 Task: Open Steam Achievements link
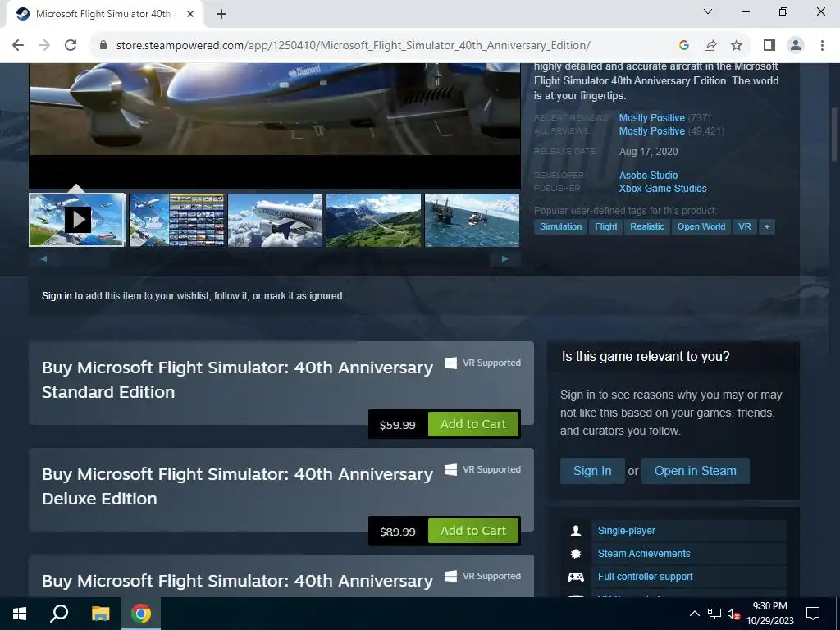644,554
